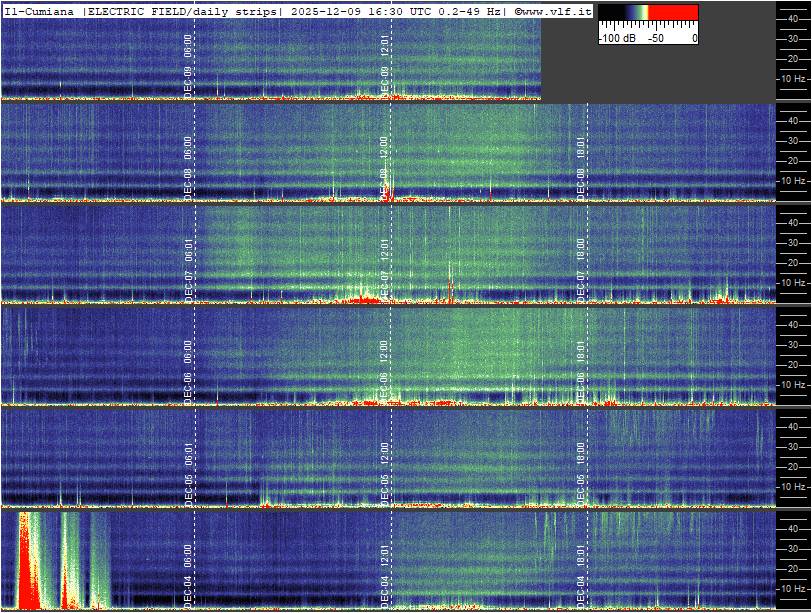Click the 10 Hz label on the DEC 05 strip
812x613 pixels.
point(793,487)
